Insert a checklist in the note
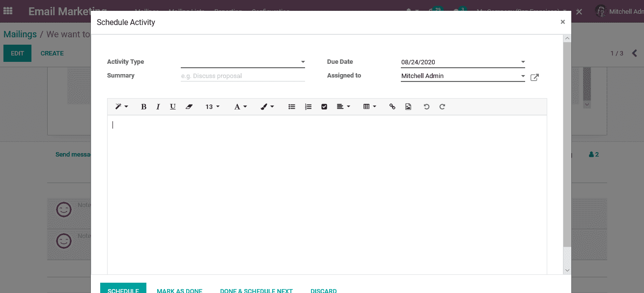Screen dimensions: 644x293 pyautogui.click(x=324, y=107)
